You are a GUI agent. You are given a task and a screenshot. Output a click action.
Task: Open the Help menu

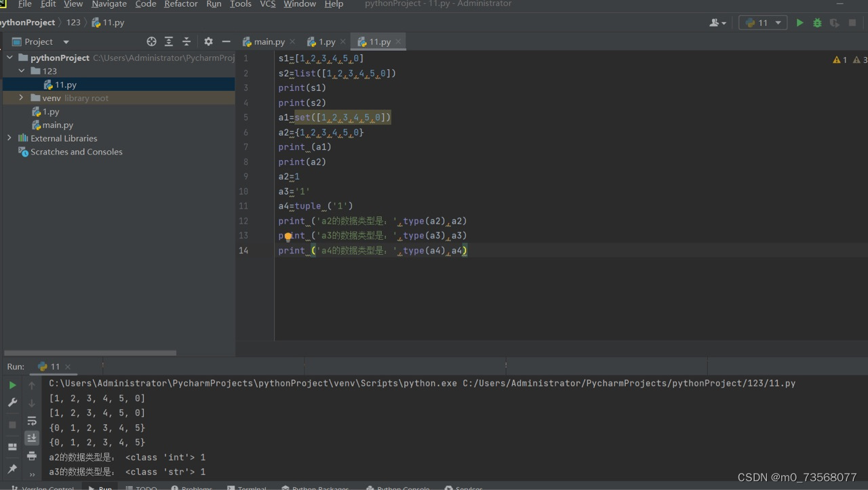click(334, 4)
